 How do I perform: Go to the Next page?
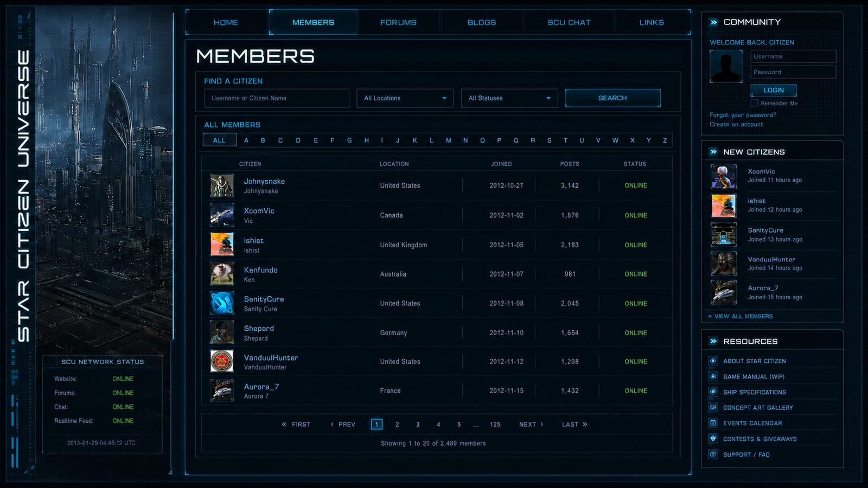click(x=531, y=425)
